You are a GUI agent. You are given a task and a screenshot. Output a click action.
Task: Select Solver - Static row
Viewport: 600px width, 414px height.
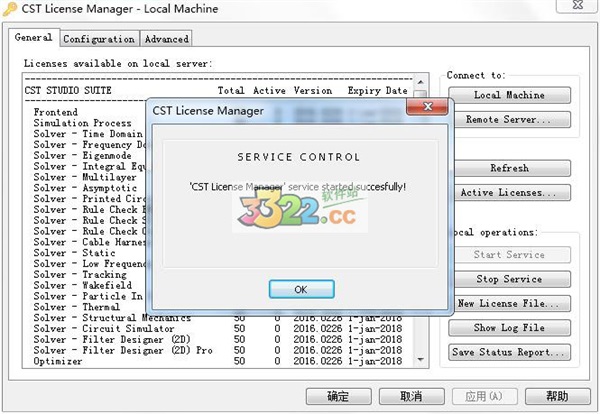coord(74,253)
